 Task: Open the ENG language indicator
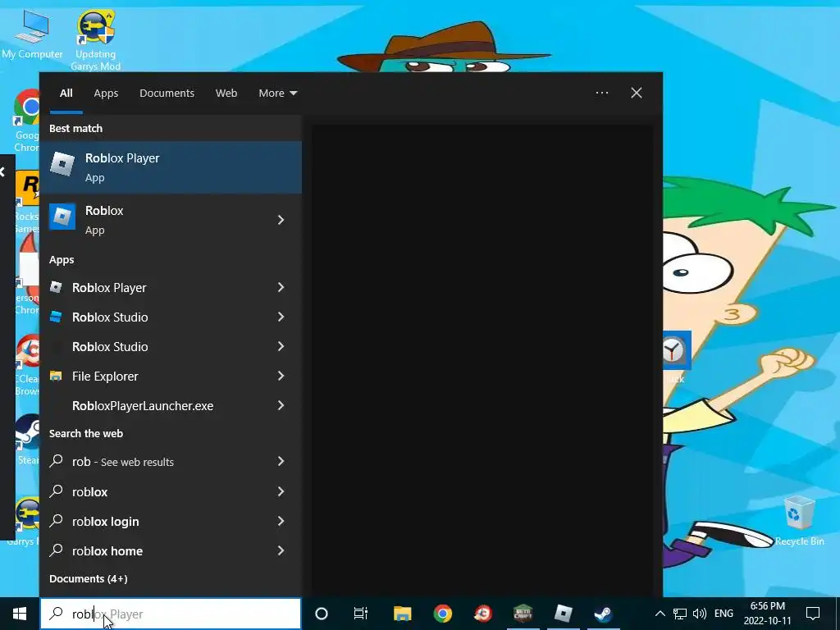(724, 614)
